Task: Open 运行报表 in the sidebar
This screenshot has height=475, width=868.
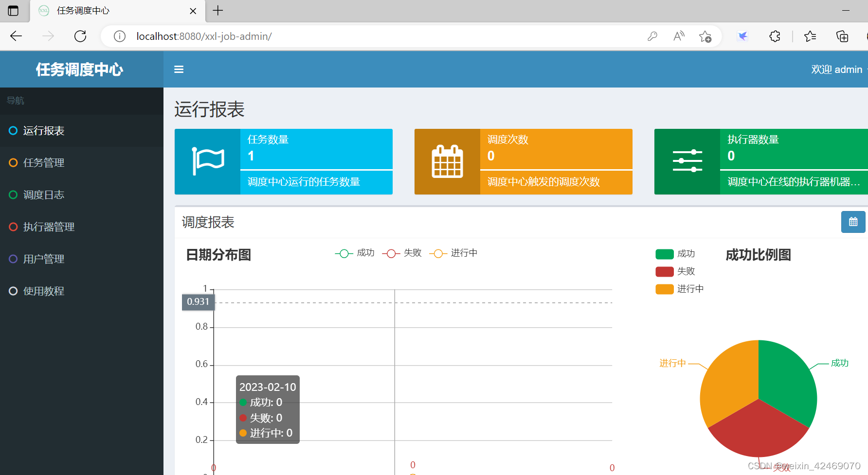Action: coord(82,131)
